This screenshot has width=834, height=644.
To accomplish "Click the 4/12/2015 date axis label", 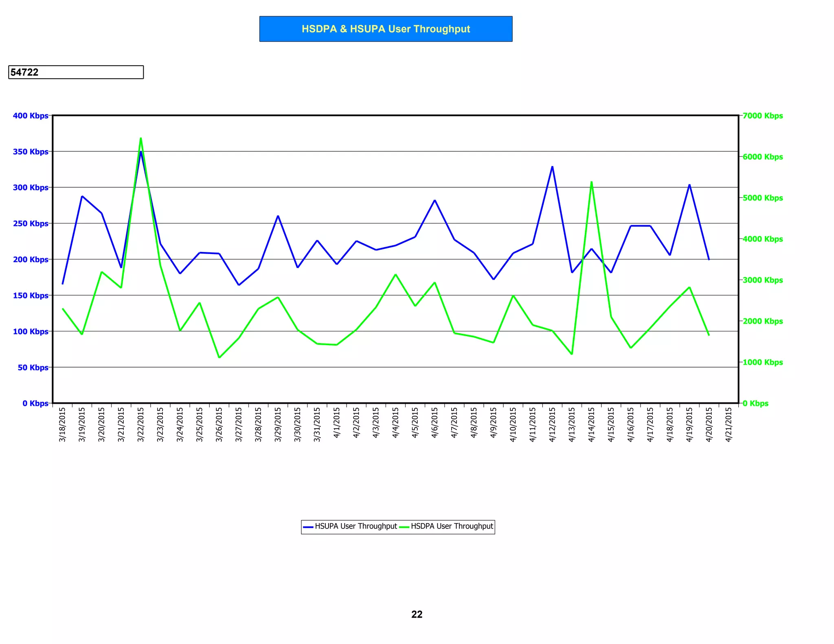I will click(x=552, y=425).
